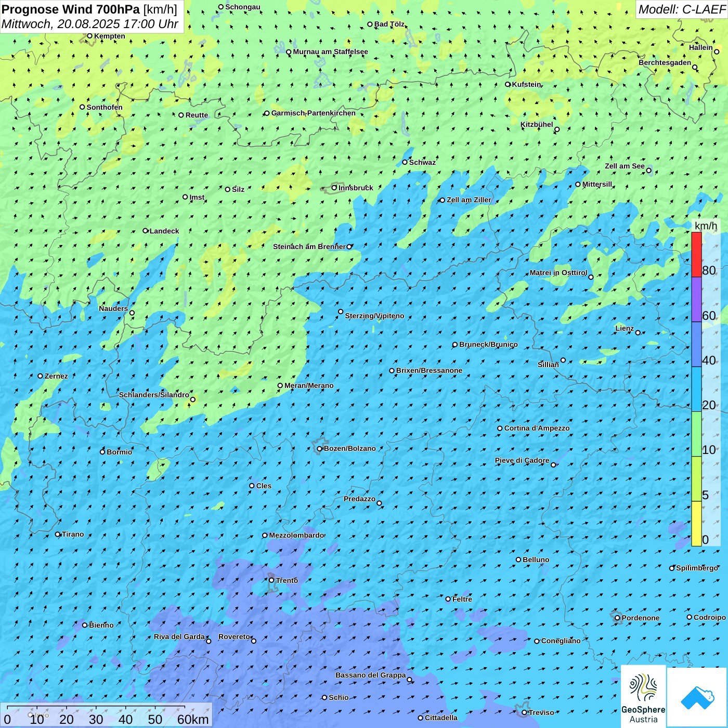Click the Innsbruck city marker
The image size is (728, 728).
334,188
